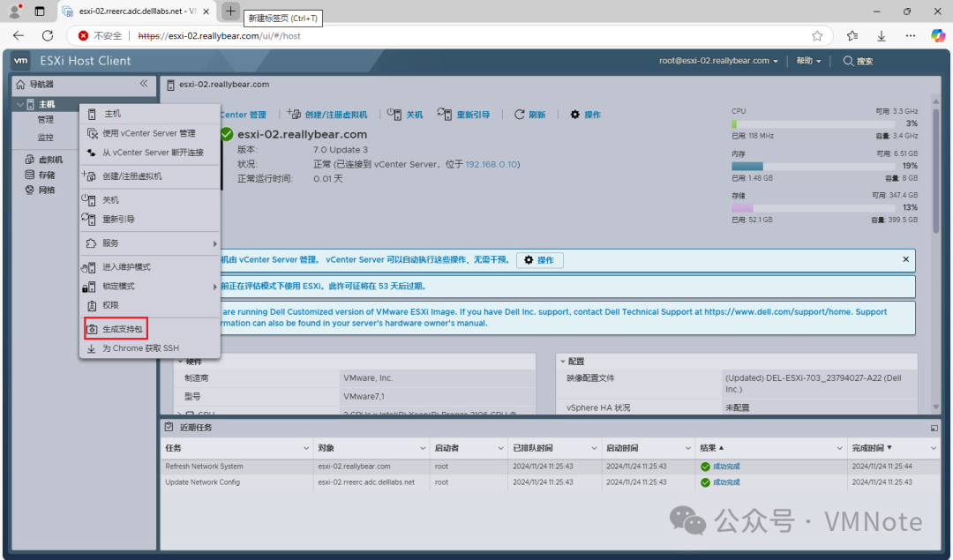Image resolution: width=953 pixels, height=560 pixels.
Task: Select the 虚拟机 item in navigator
Action: [44, 159]
